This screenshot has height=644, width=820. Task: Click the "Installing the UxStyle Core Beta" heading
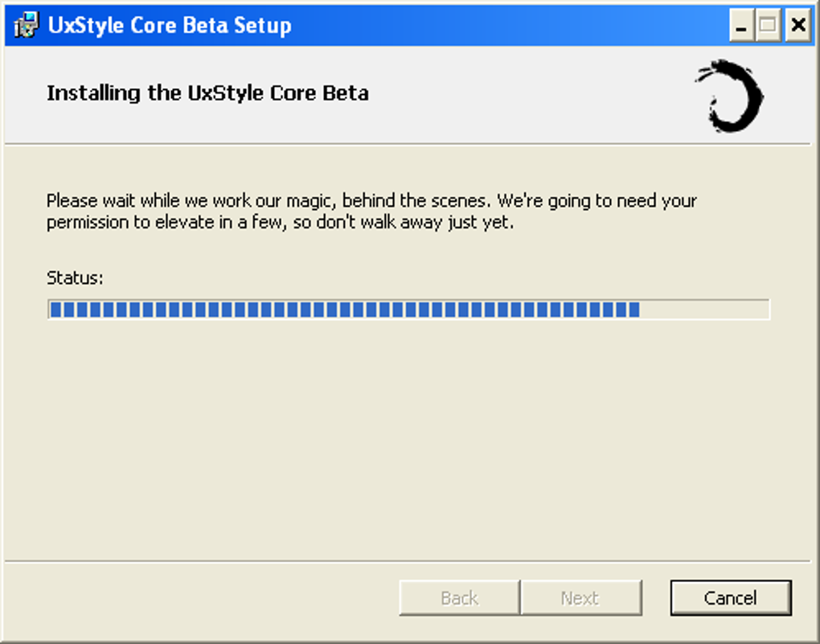tap(207, 93)
